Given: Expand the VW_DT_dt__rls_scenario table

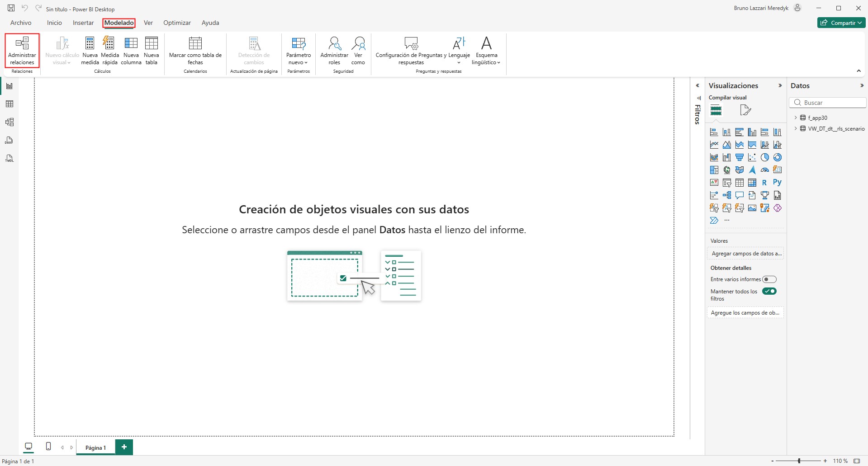Looking at the screenshot, I should pos(796,128).
